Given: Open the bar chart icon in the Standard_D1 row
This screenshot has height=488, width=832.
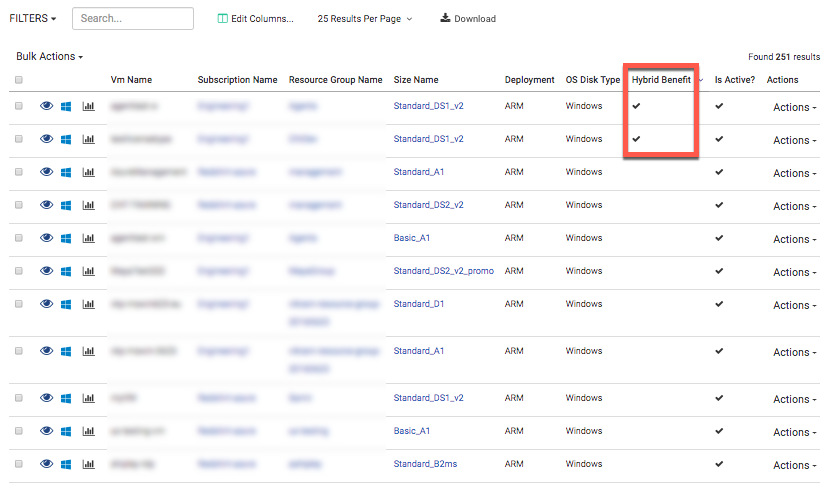Looking at the screenshot, I should click(x=89, y=304).
